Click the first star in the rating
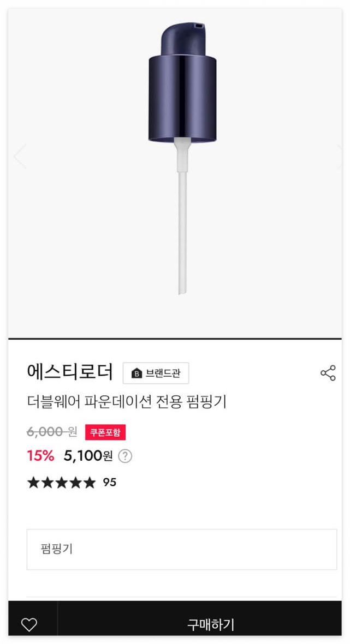 (34, 482)
